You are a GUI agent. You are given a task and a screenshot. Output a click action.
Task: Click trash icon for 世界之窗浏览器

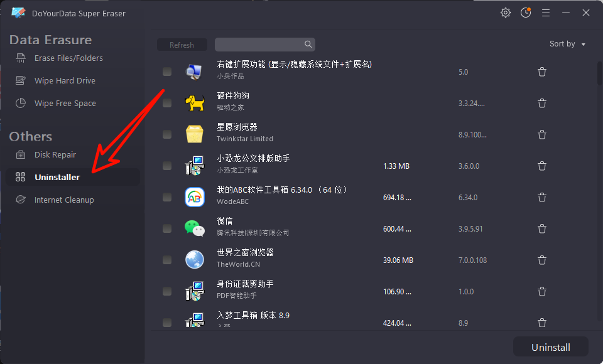point(542,260)
